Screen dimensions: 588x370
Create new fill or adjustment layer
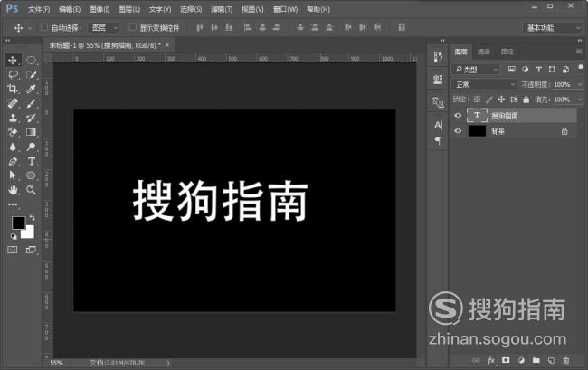[521, 360]
